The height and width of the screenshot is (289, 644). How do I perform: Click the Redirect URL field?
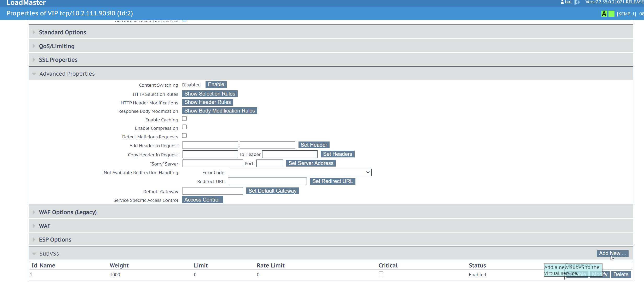coord(267,181)
